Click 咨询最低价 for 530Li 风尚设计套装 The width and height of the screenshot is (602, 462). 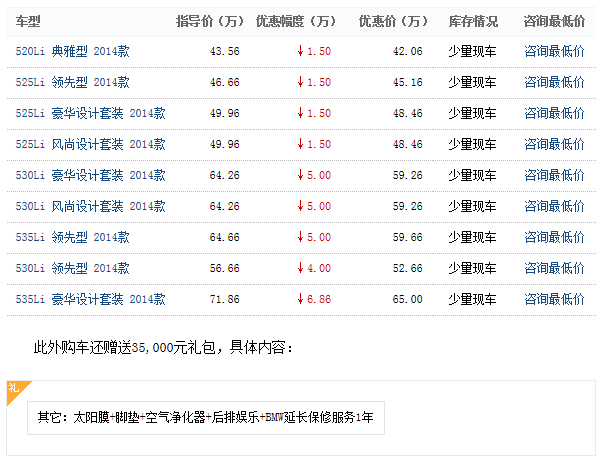[554, 206]
